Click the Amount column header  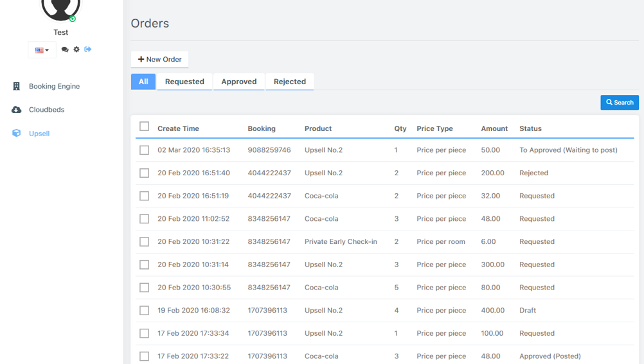pos(494,128)
